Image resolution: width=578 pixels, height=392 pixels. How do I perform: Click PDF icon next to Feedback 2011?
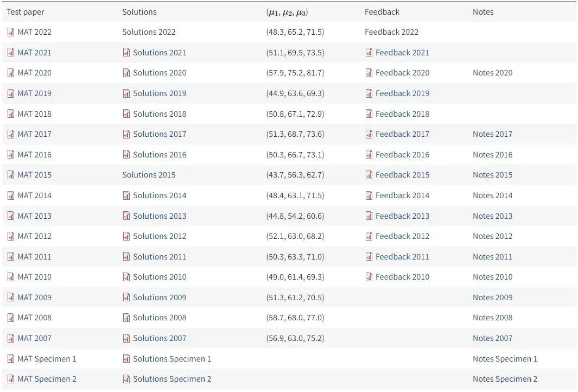coord(369,257)
